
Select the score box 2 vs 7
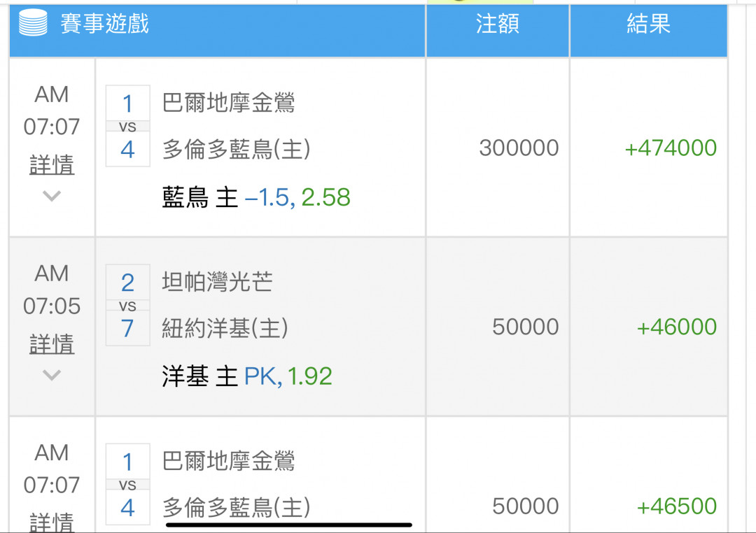pyautogui.click(x=128, y=305)
